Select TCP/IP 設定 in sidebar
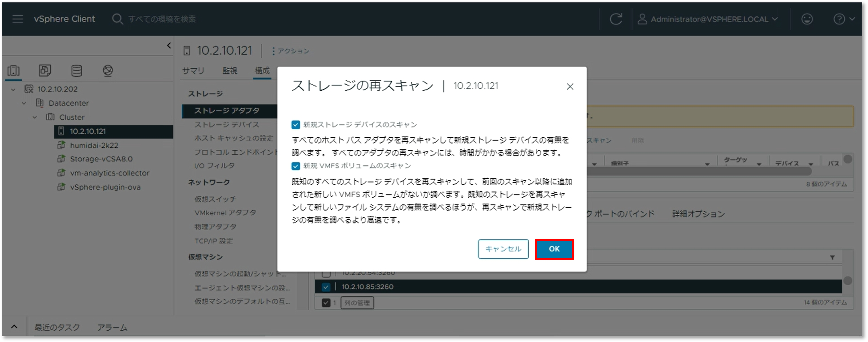 tap(214, 241)
